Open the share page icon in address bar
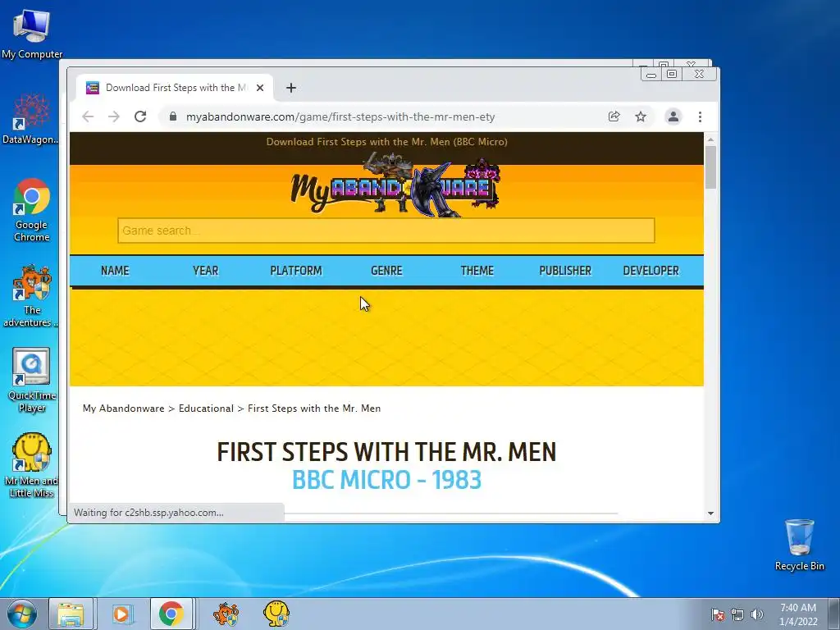 [614, 116]
